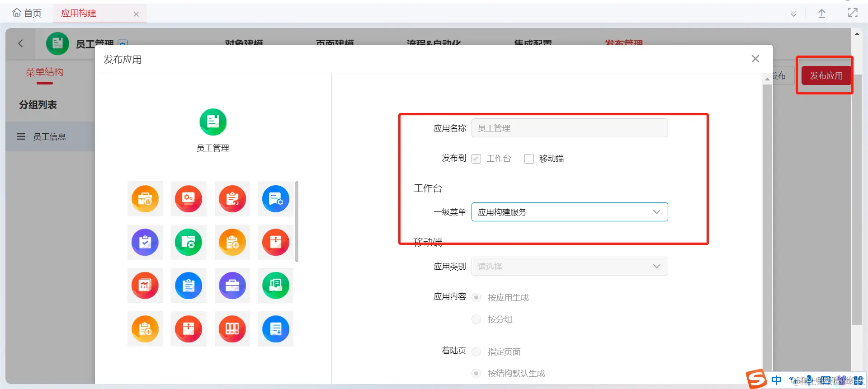The image size is (868, 389).
Task: Pick the blue chat bubble with gear icon
Action: (276, 199)
